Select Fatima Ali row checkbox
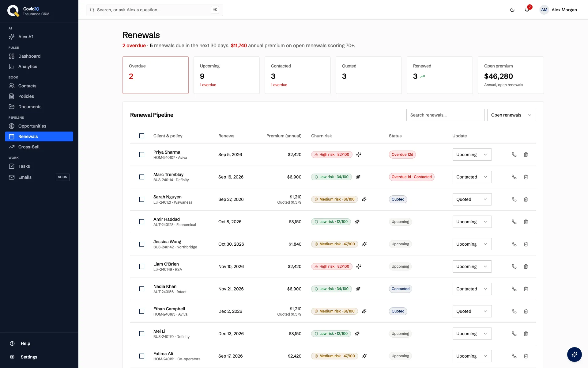The image size is (588, 368). click(x=142, y=356)
